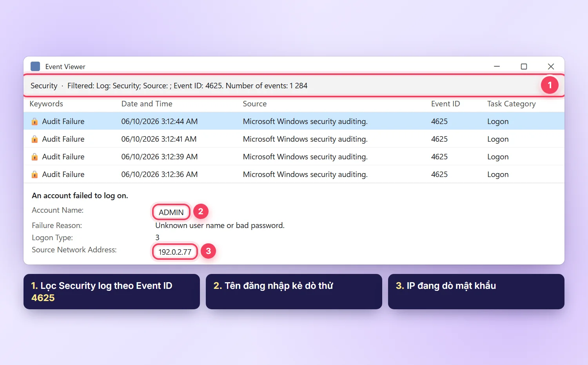
Task: Select Audit Failure event at 3:12:36 AM
Action: pos(294,174)
